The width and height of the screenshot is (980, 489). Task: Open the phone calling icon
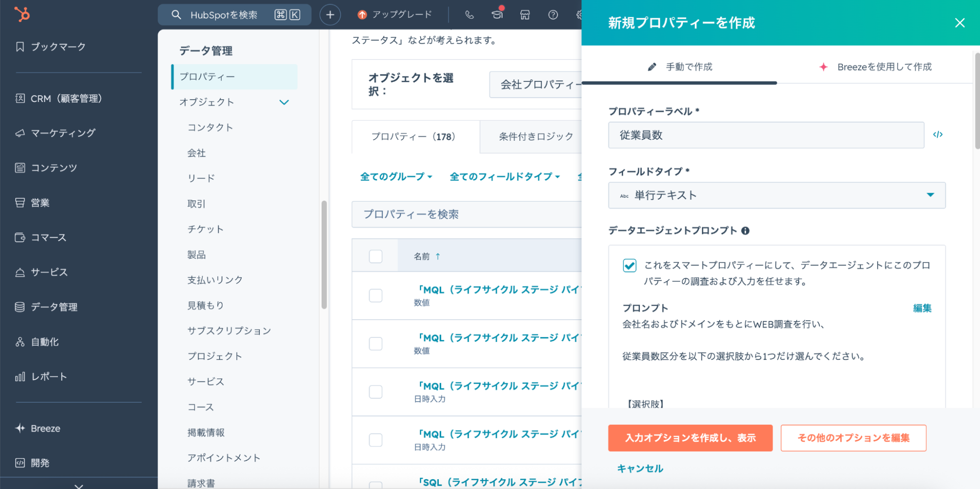click(469, 15)
